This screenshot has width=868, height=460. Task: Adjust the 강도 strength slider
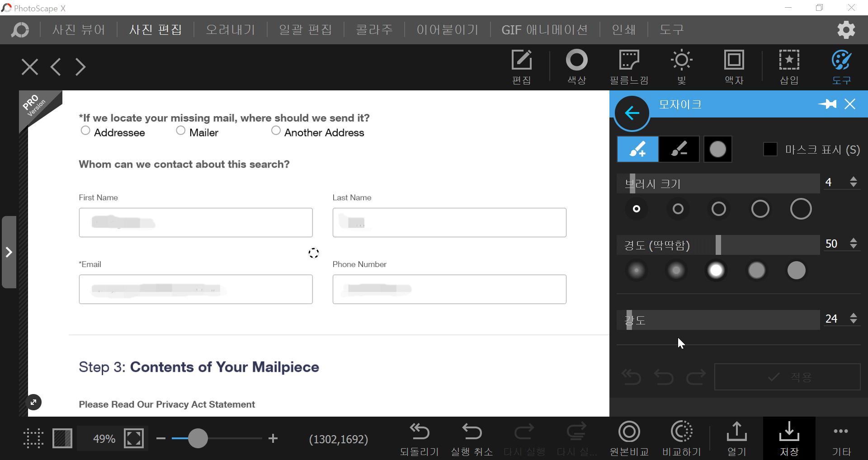pos(718,320)
